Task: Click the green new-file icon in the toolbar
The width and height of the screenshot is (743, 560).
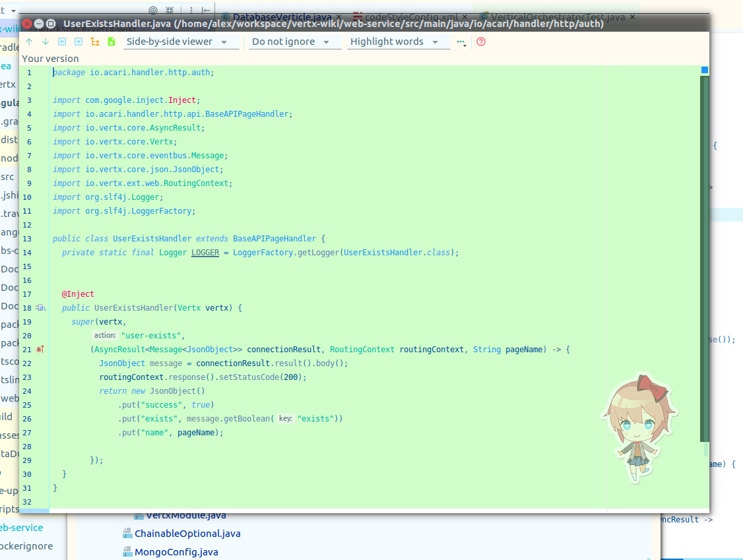Action: [112, 41]
